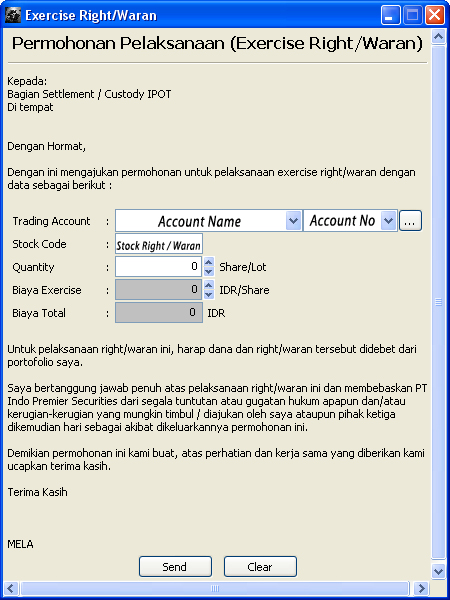Decrease Quantity with the down spinner arrow
The height and width of the screenshot is (600, 450).
click(x=209, y=271)
